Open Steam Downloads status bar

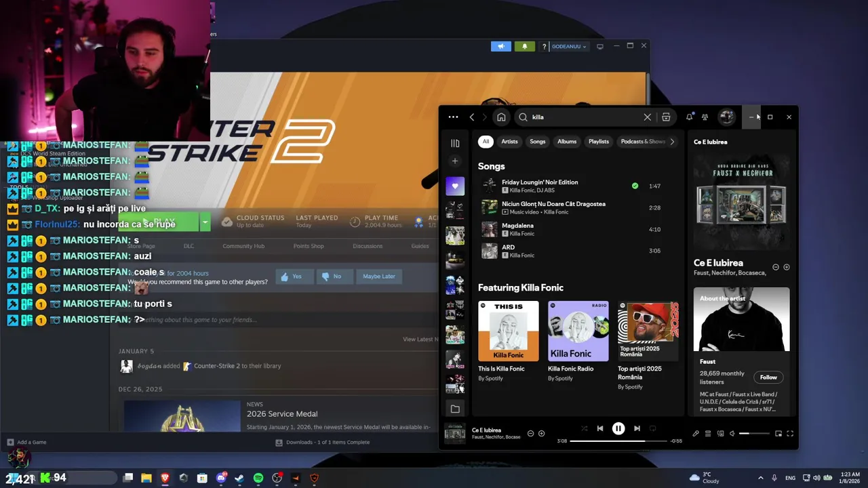(x=322, y=442)
